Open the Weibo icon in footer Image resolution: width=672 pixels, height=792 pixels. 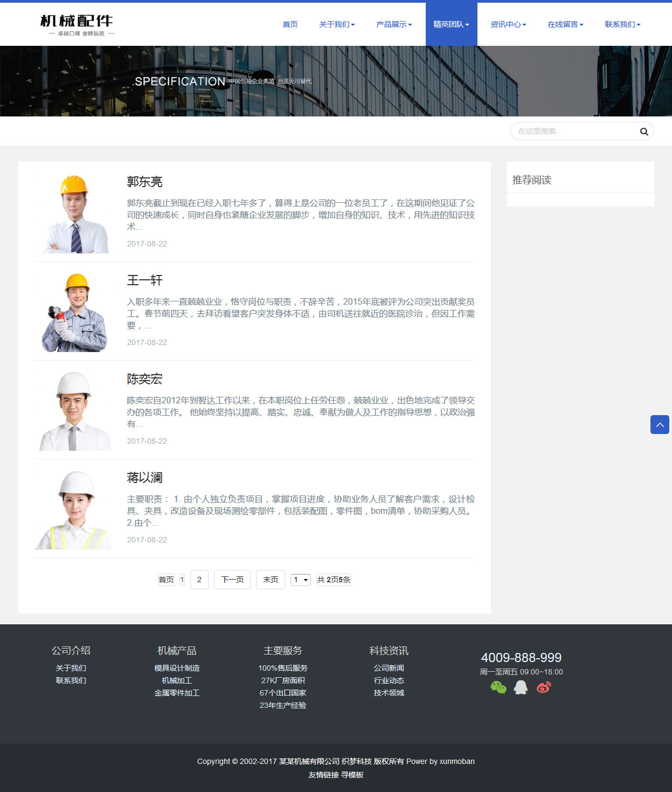[x=544, y=687]
